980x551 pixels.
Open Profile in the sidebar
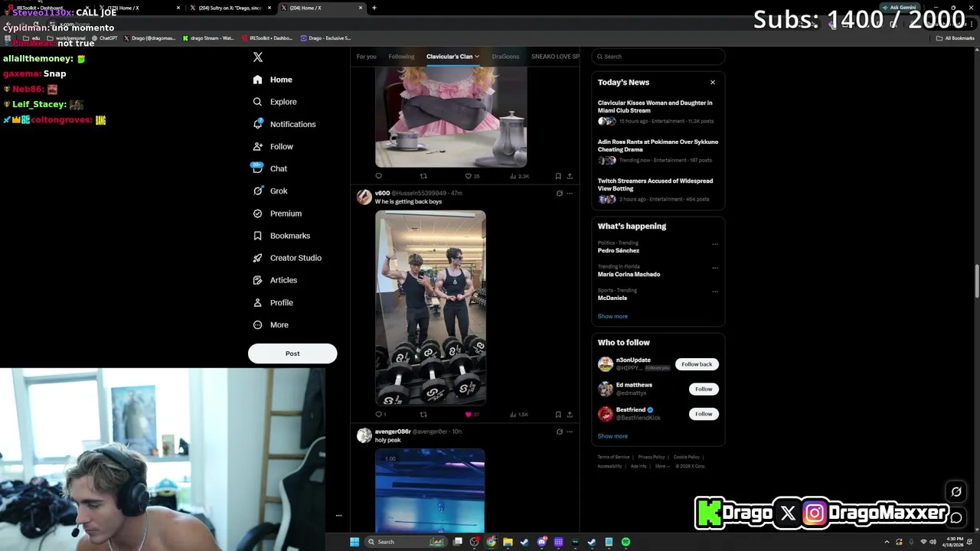[273, 302]
